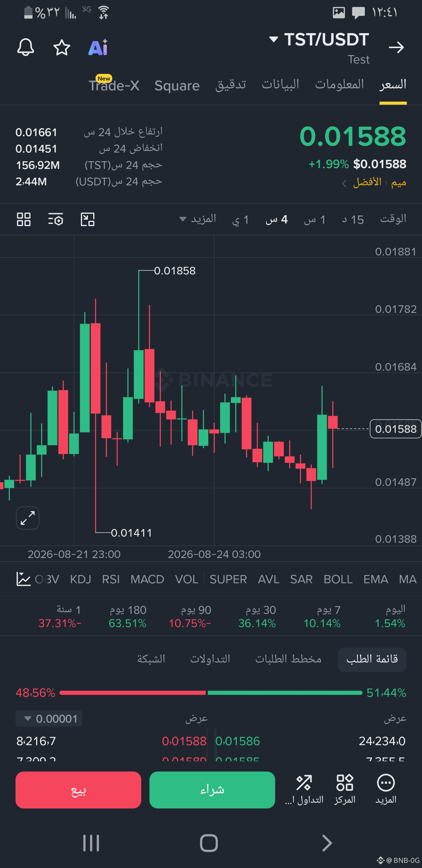The width and height of the screenshot is (422, 868).
Task: Open the المزيد bottom menu icon
Action: (386, 790)
